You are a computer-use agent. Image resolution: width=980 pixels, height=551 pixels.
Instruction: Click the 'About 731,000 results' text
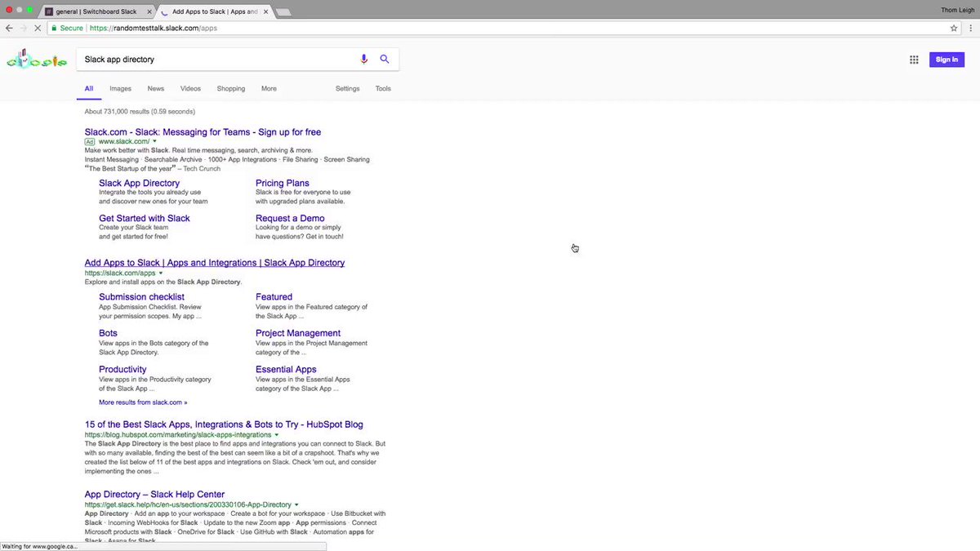140,112
